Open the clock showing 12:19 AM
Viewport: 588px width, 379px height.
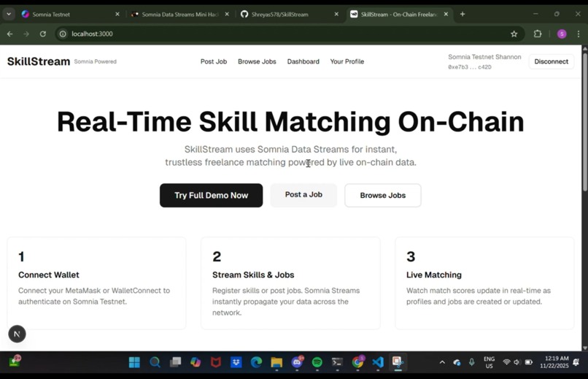[554, 362]
